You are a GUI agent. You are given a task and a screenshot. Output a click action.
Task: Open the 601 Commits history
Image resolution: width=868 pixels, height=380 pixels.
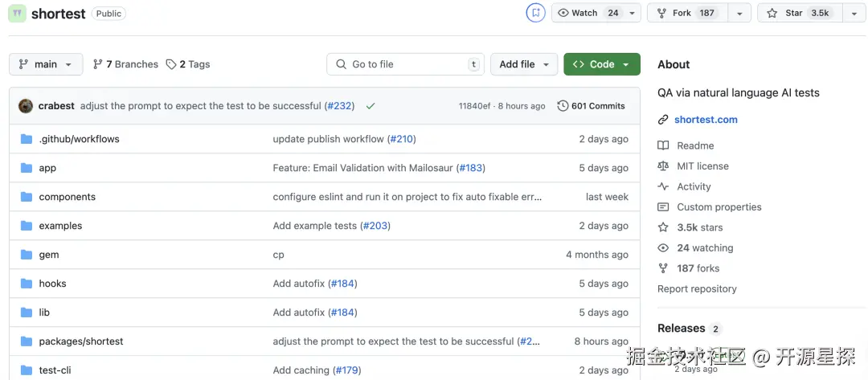591,106
